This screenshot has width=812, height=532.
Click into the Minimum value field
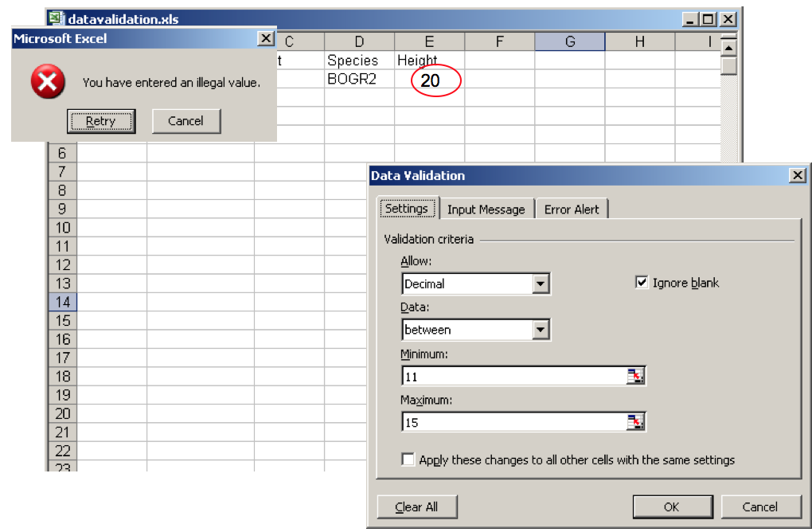(x=513, y=377)
